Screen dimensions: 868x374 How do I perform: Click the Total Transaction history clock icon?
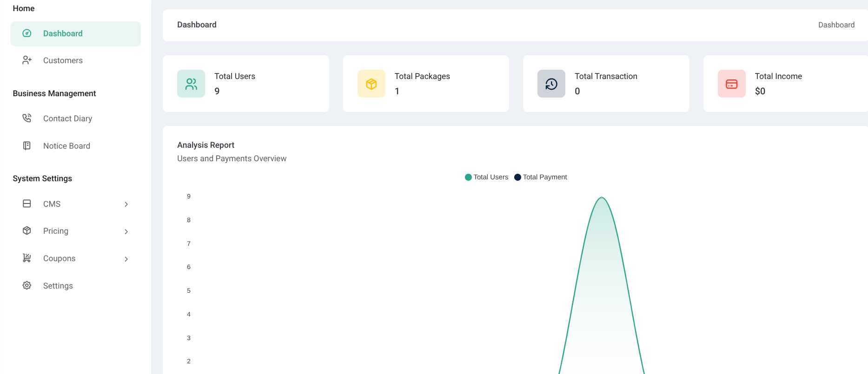click(x=551, y=84)
